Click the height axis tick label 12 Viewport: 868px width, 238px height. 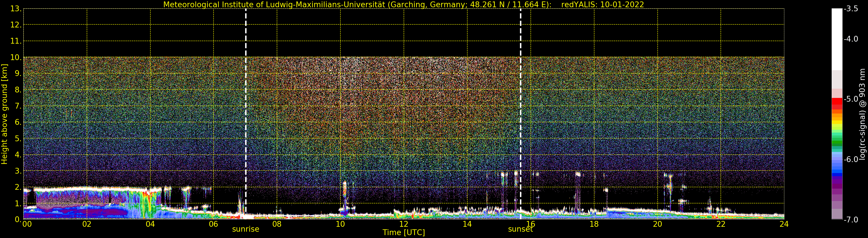tap(16, 25)
